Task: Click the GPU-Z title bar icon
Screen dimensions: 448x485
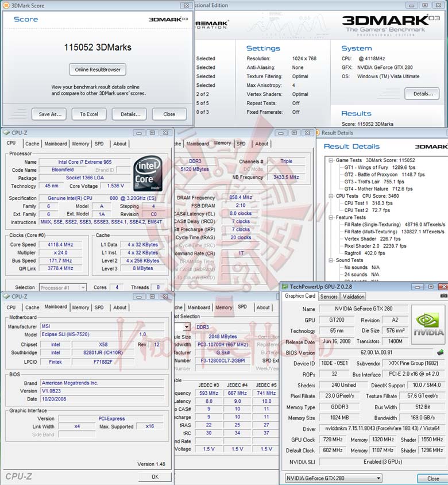Action: [x=285, y=287]
